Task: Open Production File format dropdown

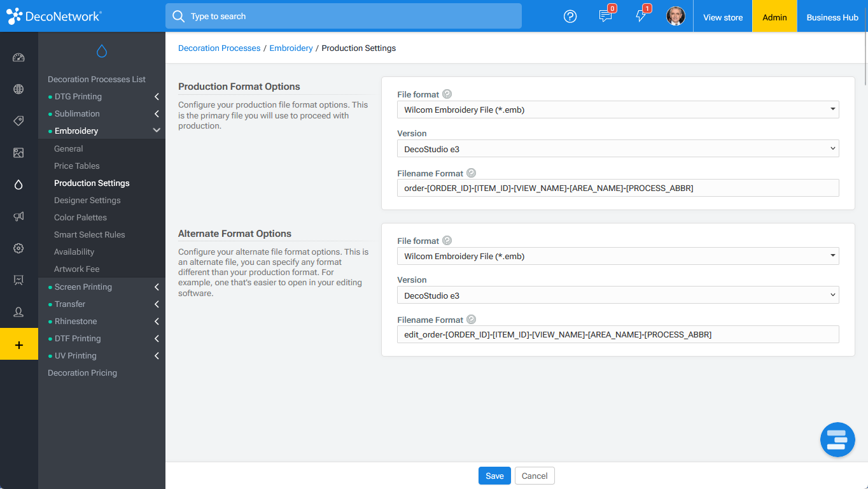Action: click(x=618, y=110)
